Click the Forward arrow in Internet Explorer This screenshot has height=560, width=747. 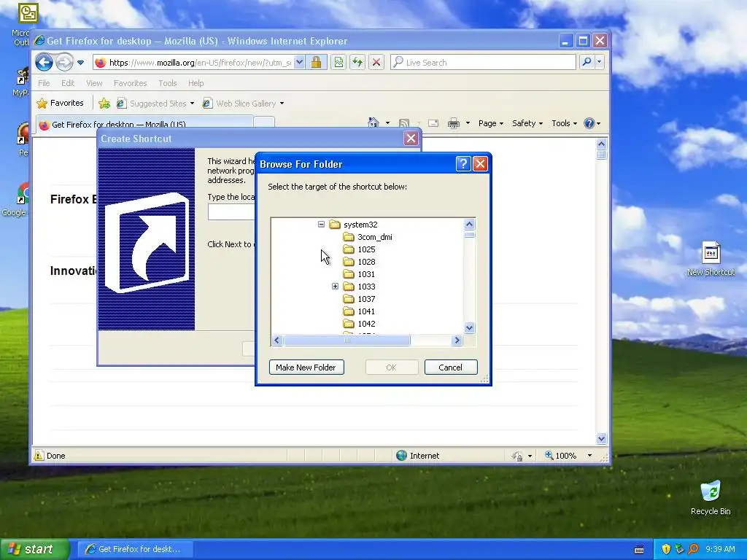click(64, 63)
